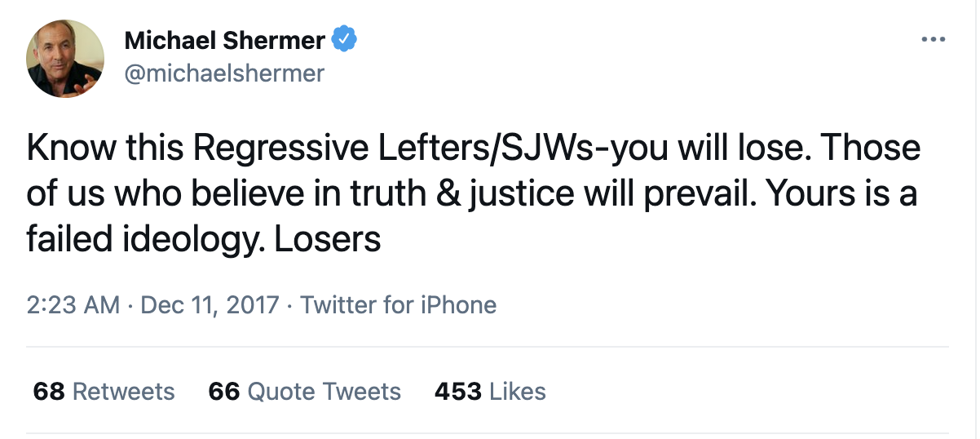Open Michael Shermer display name link
This screenshot has width=980, height=439.
tap(224, 39)
